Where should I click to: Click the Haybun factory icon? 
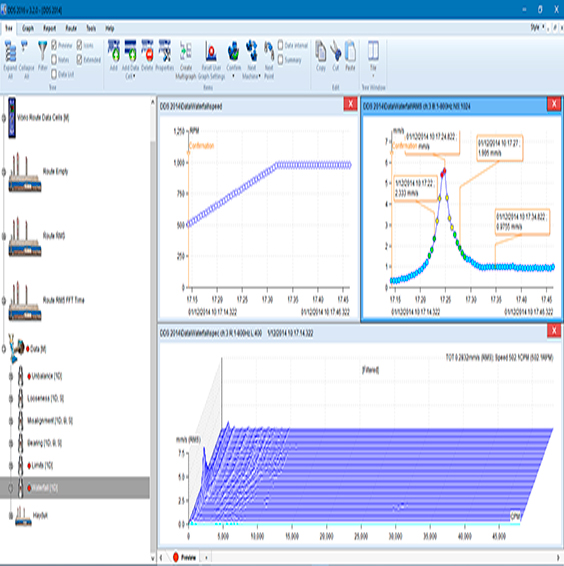pyautogui.click(x=22, y=516)
